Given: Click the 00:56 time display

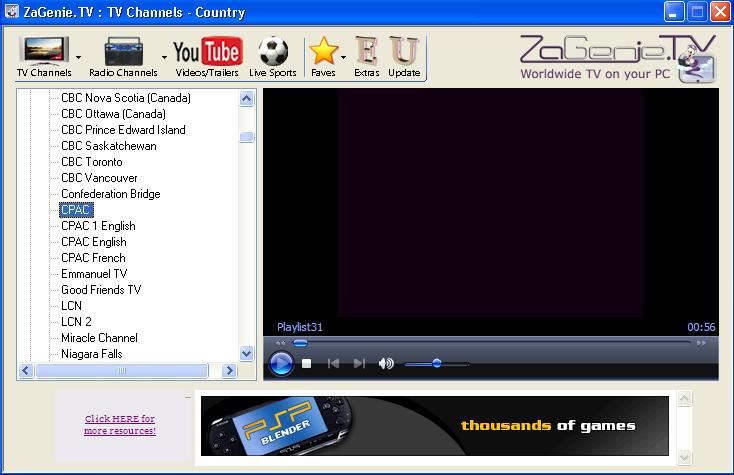Looking at the screenshot, I should 701,327.
